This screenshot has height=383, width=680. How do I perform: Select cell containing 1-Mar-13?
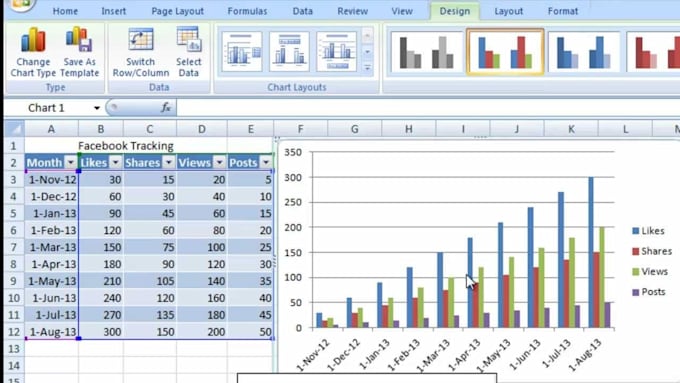click(x=52, y=247)
